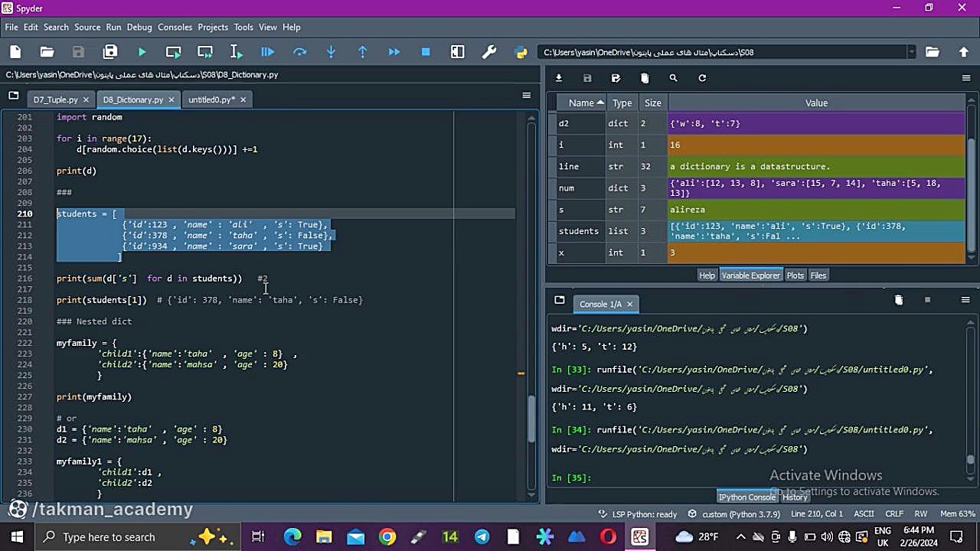Sort variables by Type column header

pyautogui.click(x=622, y=103)
